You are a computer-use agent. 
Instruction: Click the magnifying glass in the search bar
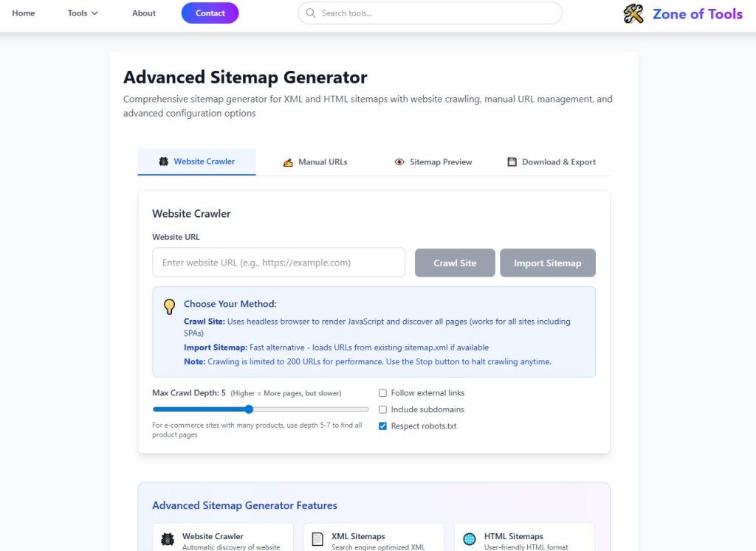[311, 13]
